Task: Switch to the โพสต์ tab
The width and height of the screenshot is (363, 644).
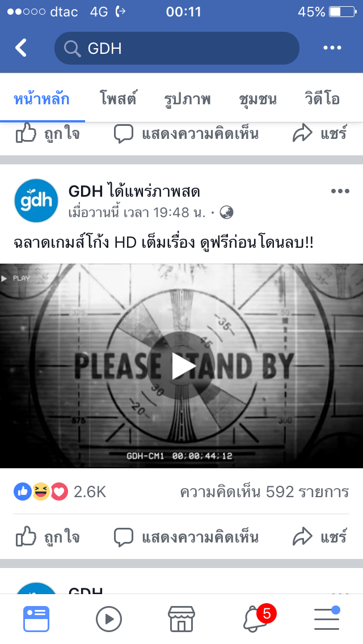Action: [x=118, y=99]
